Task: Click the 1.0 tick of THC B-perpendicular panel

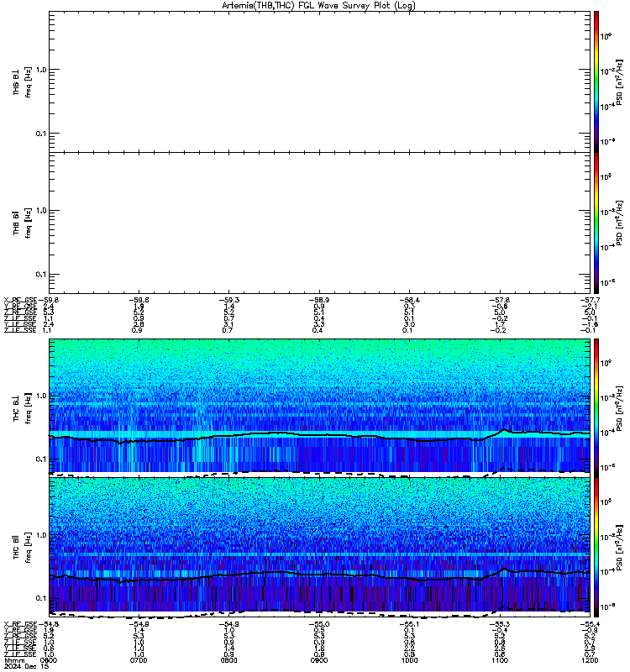Action: (x=41, y=396)
